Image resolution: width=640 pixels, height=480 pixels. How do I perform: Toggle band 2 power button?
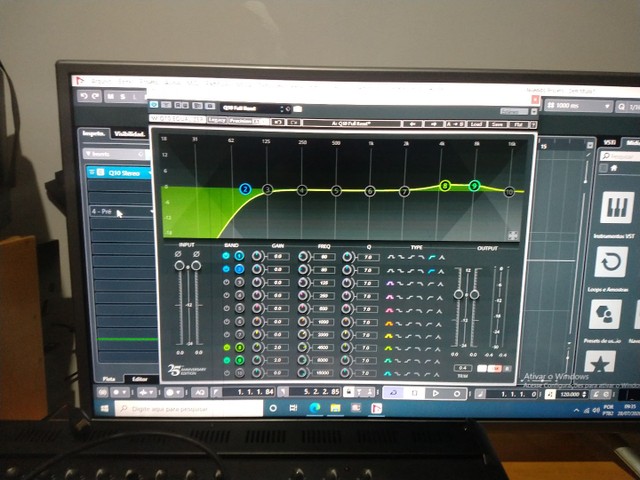226,269
